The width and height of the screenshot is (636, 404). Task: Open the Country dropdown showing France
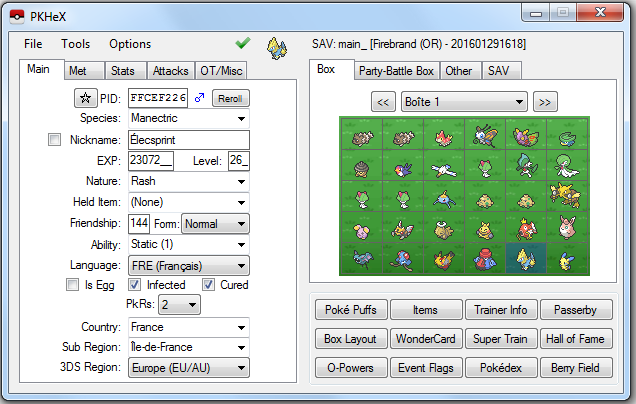(189, 327)
